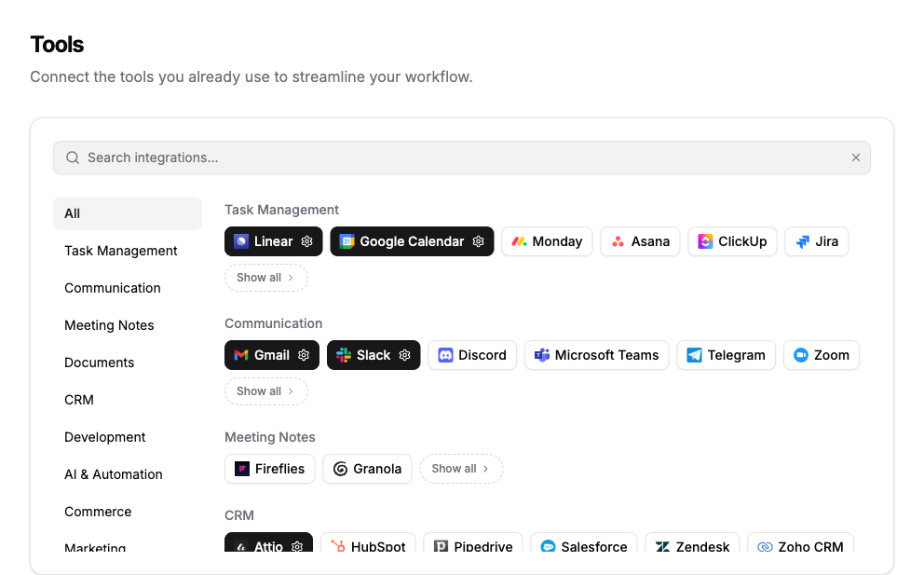Clear search with the X icon
The image size is (924, 575).
[x=855, y=157]
